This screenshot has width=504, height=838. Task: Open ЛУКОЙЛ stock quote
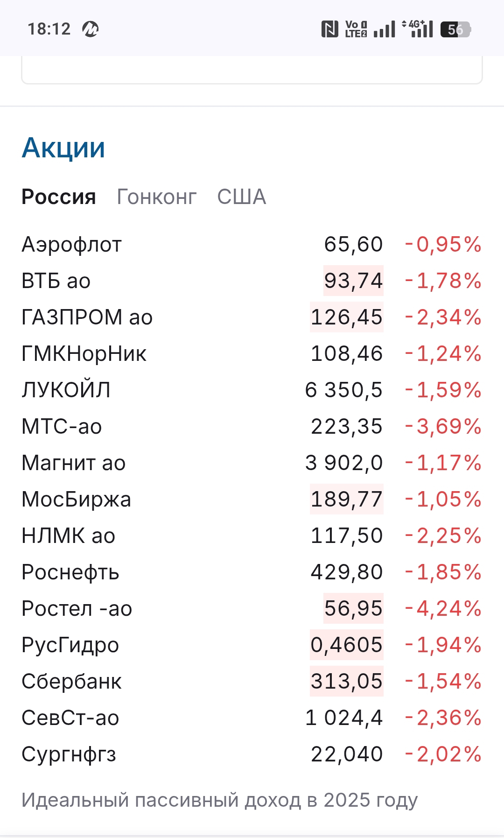tap(66, 390)
